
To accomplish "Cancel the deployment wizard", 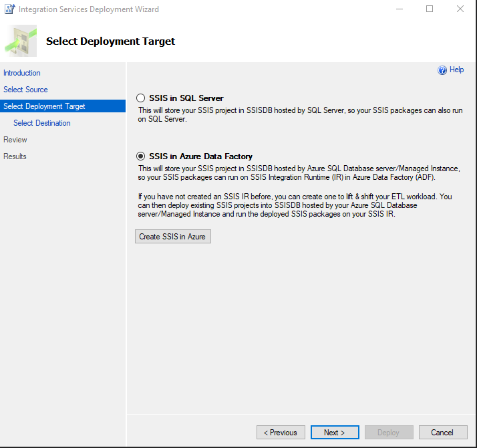I will (443, 432).
